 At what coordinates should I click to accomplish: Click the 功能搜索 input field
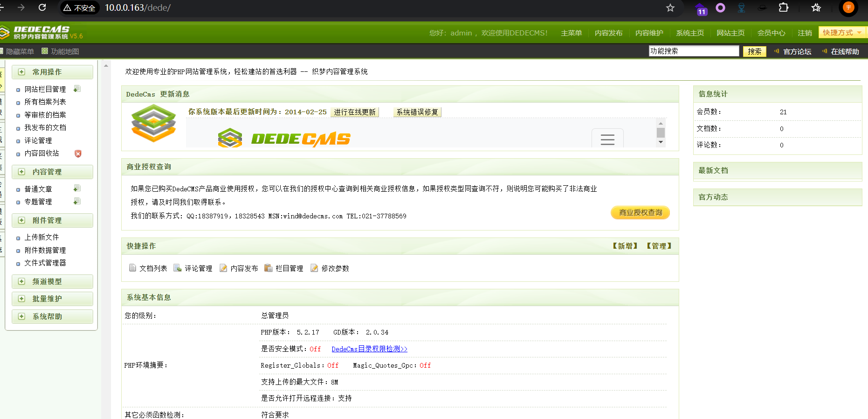click(x=694, y=51)
